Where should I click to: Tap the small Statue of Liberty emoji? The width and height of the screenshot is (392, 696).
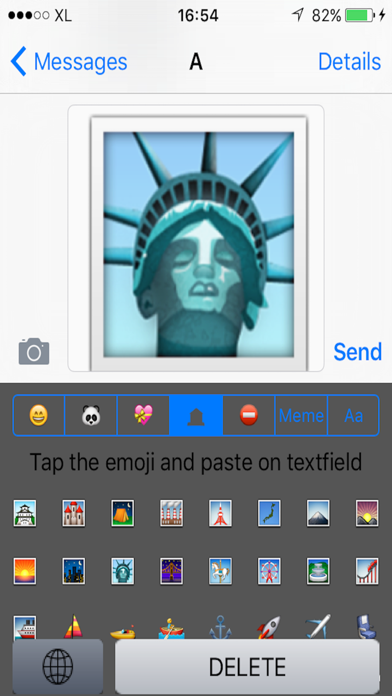[123, 571]
